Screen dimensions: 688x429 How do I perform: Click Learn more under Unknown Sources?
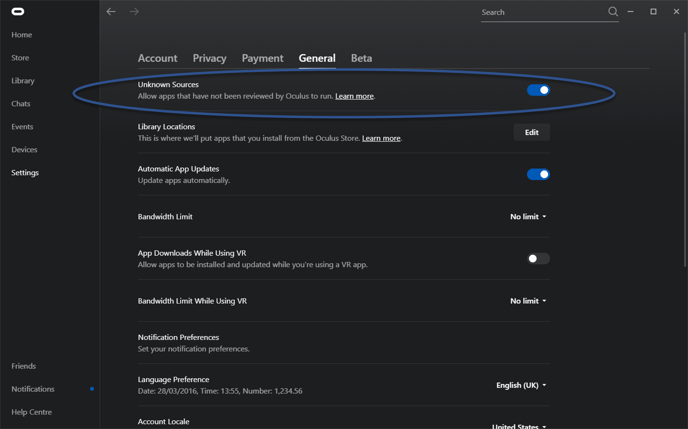click(x=355, y=96)
